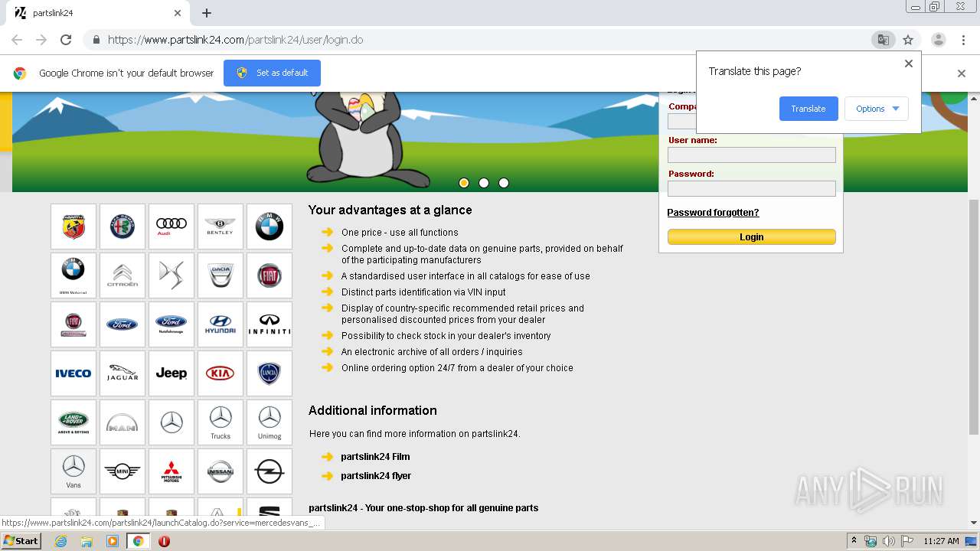Click the translate icon in address bar
Viewport: 980px width, 551px height.
tap(884, 40)
